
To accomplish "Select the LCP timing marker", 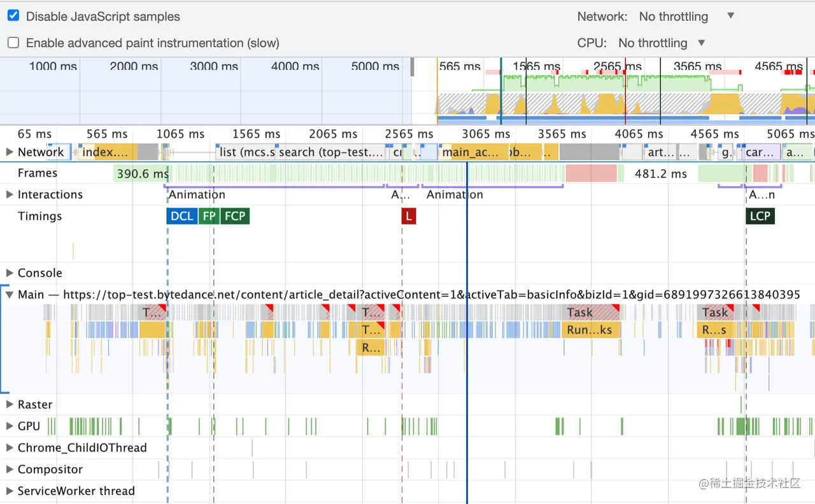I will point(760,216).
